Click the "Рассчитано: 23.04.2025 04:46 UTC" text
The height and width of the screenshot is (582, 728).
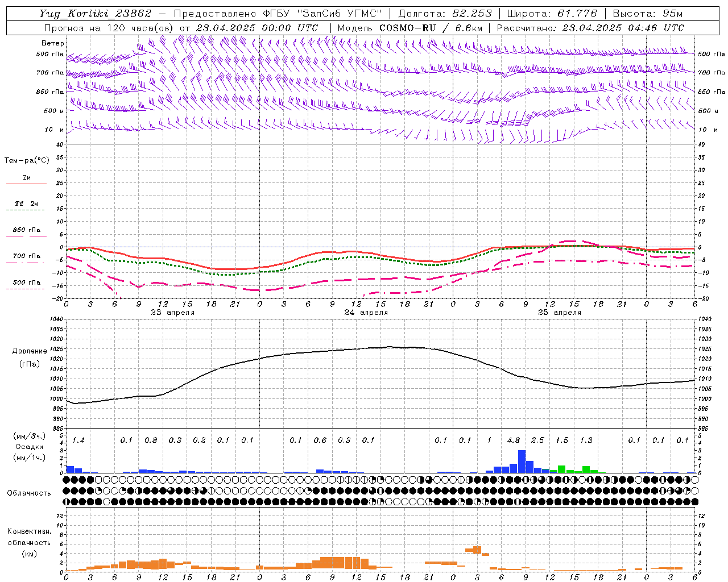[x=590, y=28]
